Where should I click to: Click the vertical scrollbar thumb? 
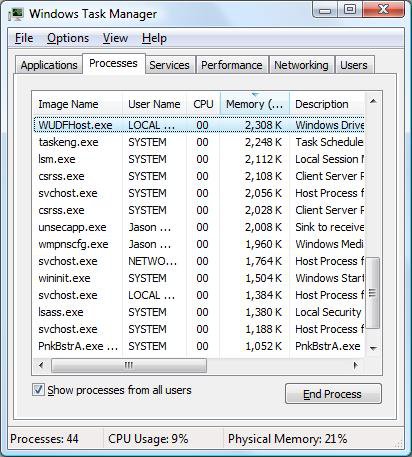(x=373, y=293)
